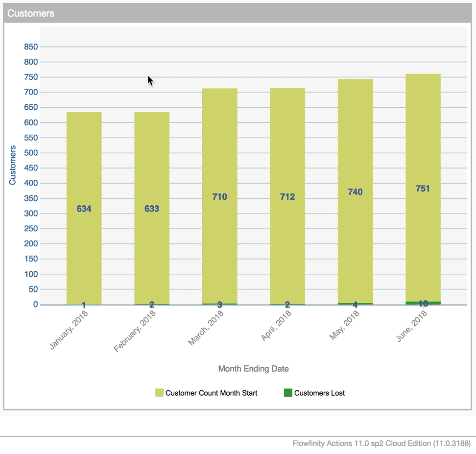Viewport: 476px width, 454px height.
Task: Click the Flowfinity Actions version footer text
Action: [381, 444]
